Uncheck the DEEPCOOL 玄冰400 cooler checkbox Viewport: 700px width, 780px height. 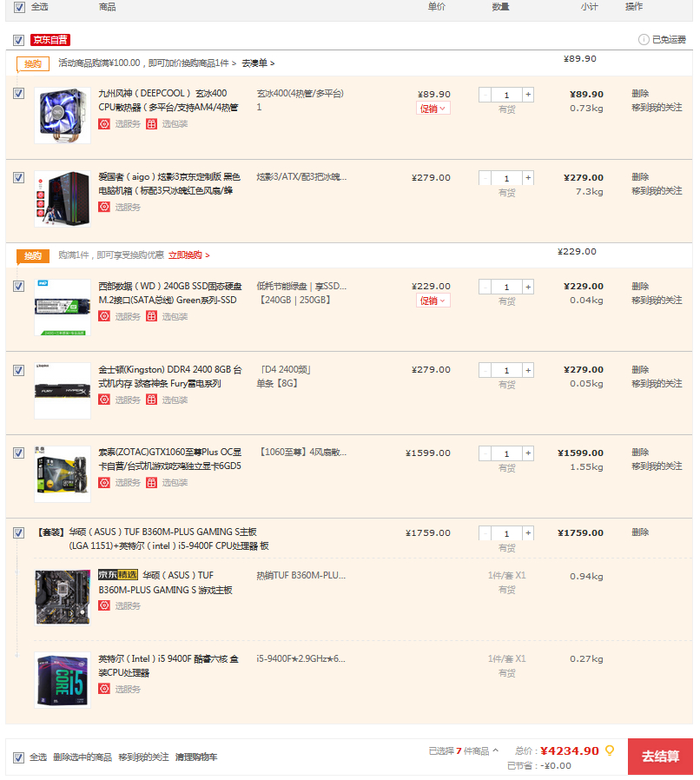coord(19,94)
